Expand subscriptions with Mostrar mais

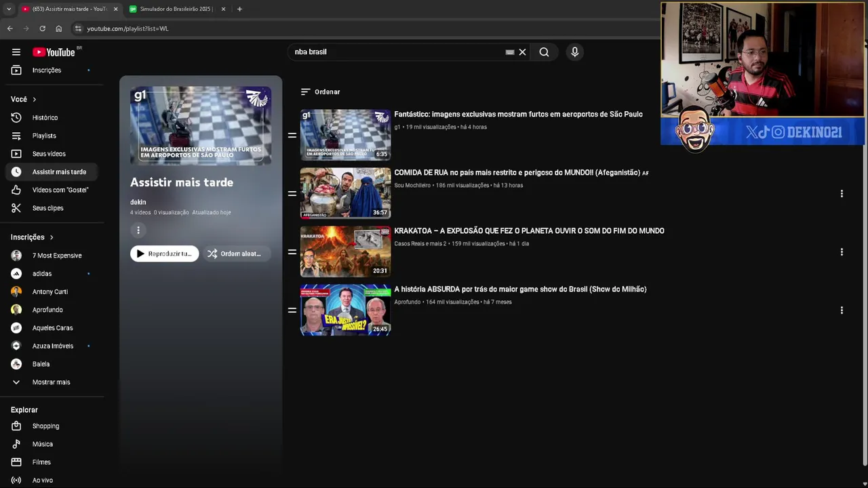coord(52,382)
